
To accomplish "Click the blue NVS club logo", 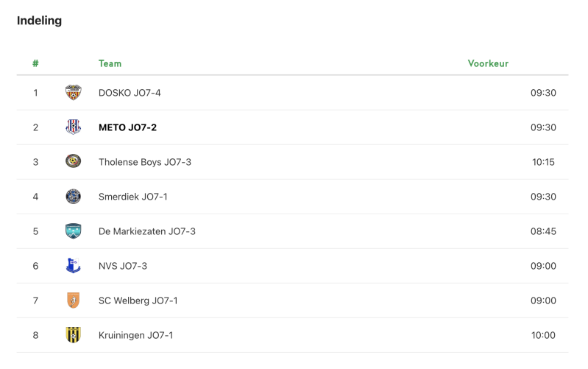I will [73, 266].
